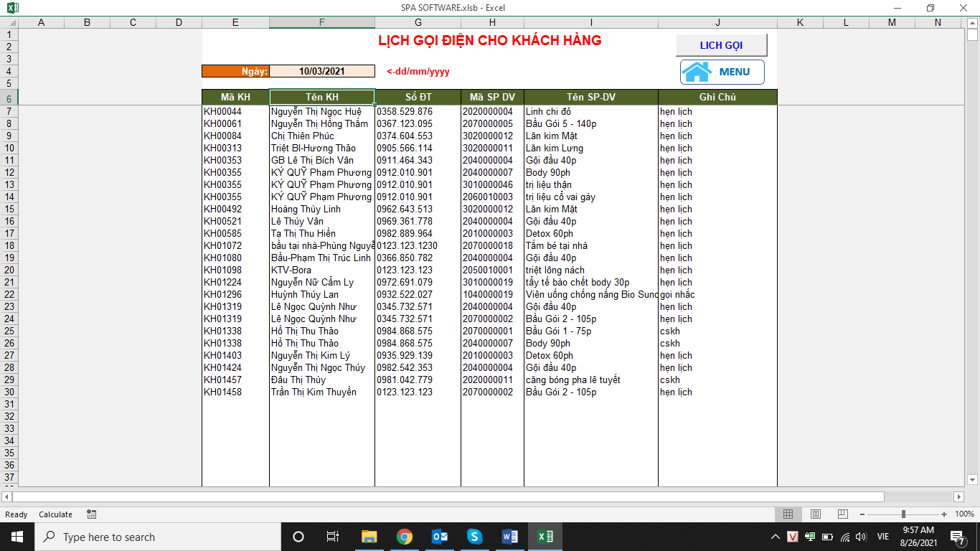Open Google Chrome from the taskbar
This screenshot has width=980, height=551.
[405, 537]
